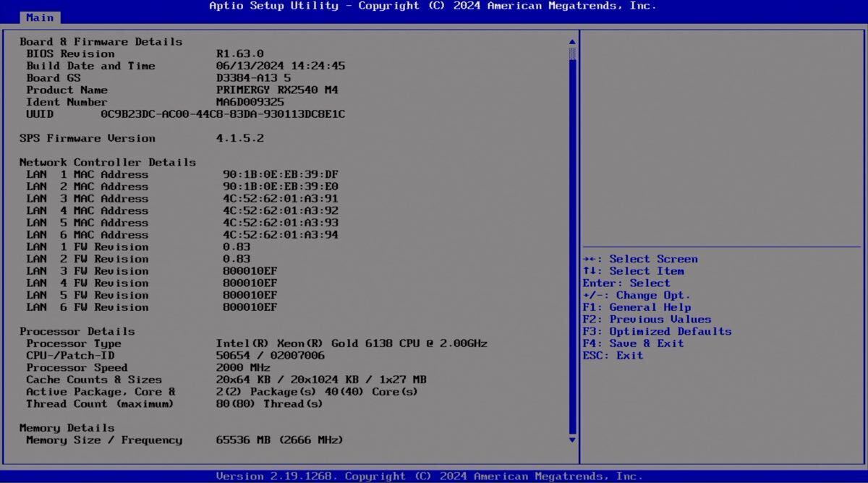Select SPS Firmware Version label
This screenshot has height=483, width=868.
click(88, 138)
